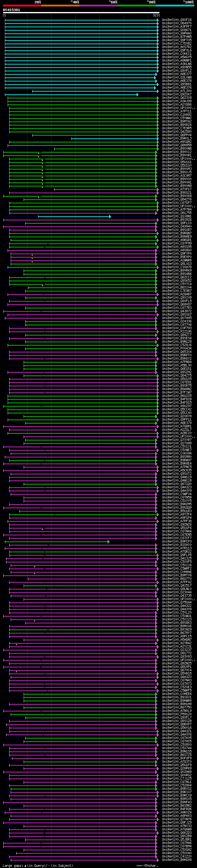
Task: Select the UniRef100_C6TM46 label
Action: coord(177,843)
